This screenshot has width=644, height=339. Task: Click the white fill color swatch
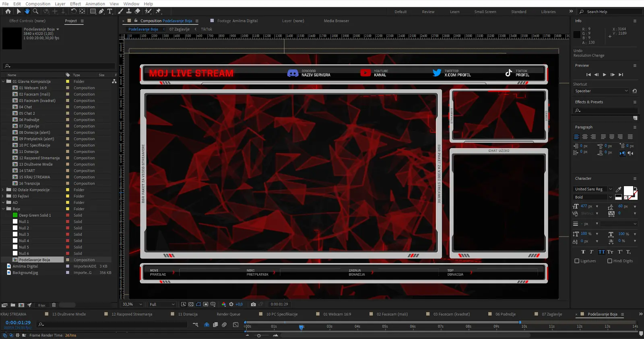(628, 191)
